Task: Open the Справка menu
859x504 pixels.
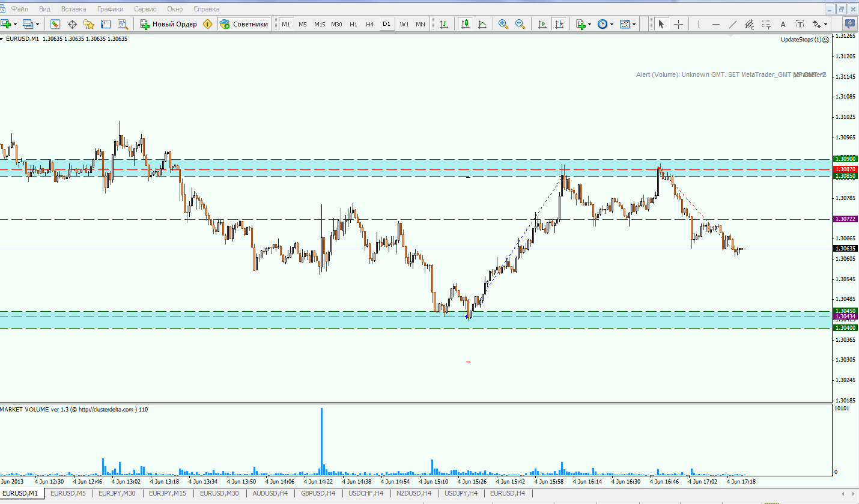Action: click(206, 9)
